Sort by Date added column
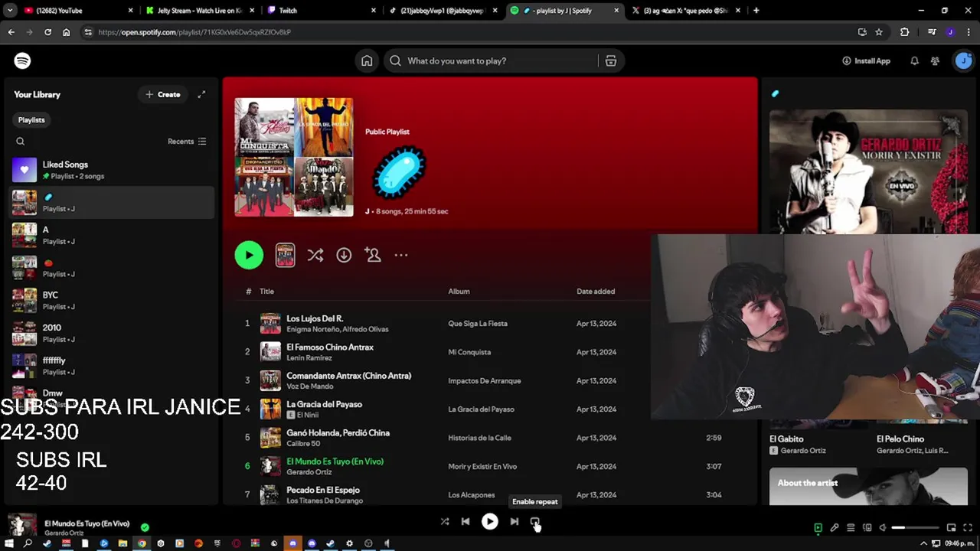Image resolution: width=980 pixels, height=551 pixels. click(x=596, y=292)
